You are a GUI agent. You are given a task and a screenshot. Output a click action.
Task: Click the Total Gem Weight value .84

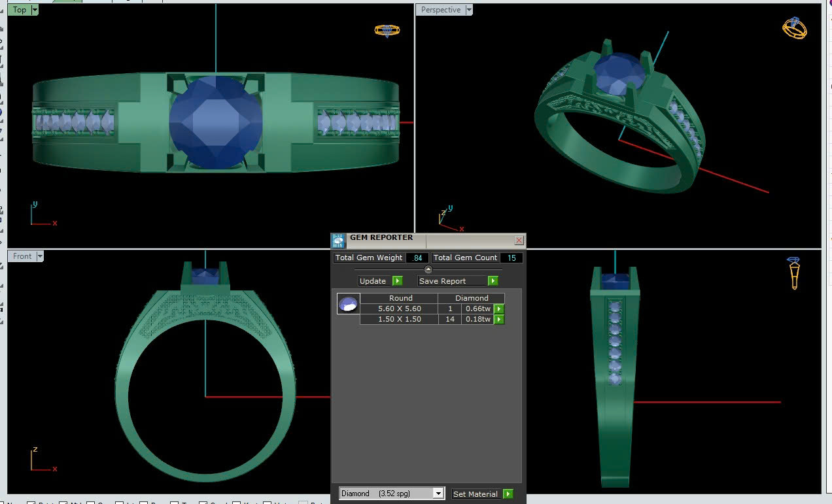coord(417,258)
